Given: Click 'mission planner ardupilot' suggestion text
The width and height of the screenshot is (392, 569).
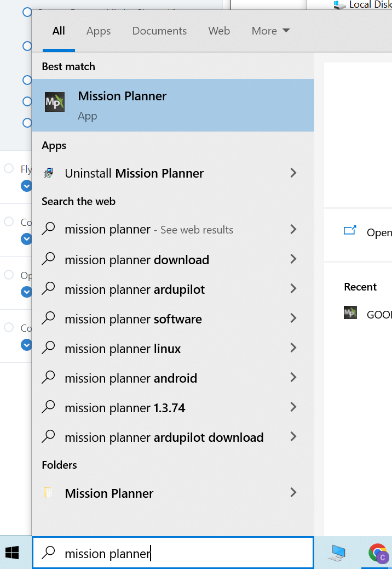Looking at the screenshot, I should 135,289.
